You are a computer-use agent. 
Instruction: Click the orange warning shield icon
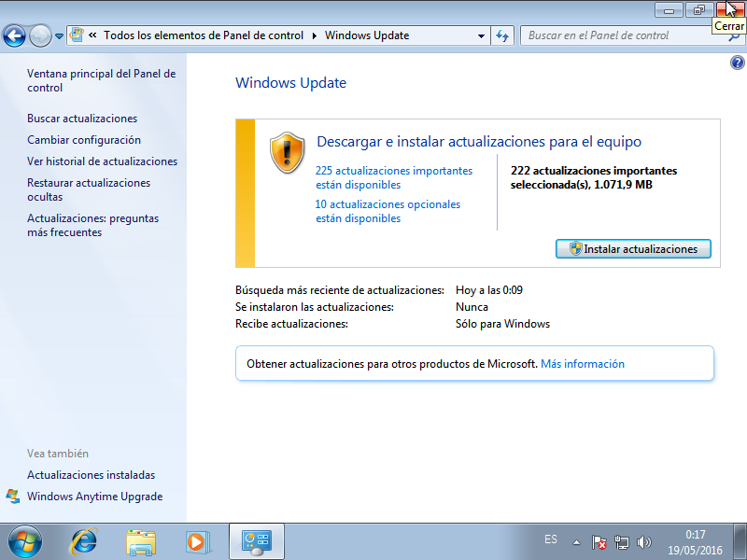coord(287,152)
